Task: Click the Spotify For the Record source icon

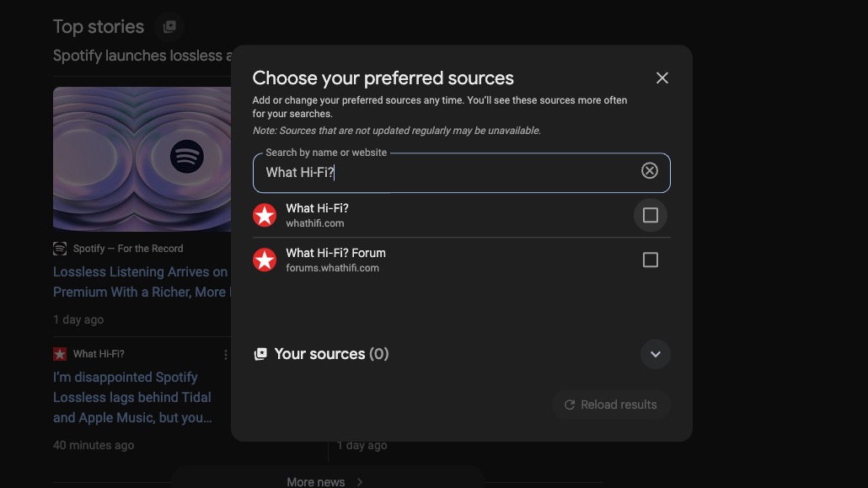Action: (x=60, y=249)
